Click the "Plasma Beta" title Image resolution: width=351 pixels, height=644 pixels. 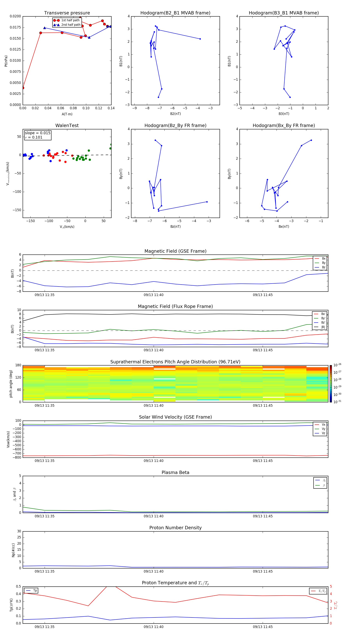coord(175,472)
